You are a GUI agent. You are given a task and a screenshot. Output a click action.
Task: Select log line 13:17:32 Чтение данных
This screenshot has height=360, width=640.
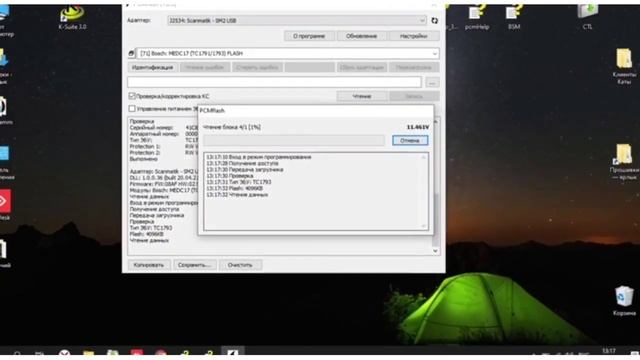[237, 195]
